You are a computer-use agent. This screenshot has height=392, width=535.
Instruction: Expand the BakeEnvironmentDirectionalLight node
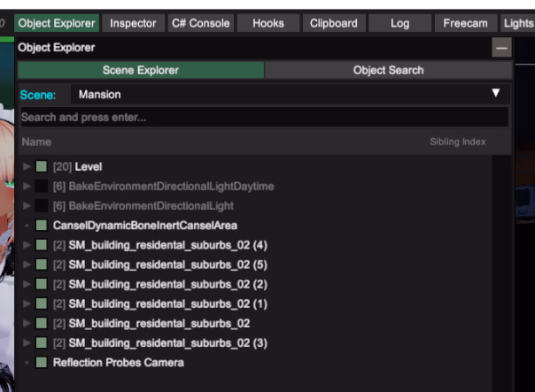tap(27, 205)
